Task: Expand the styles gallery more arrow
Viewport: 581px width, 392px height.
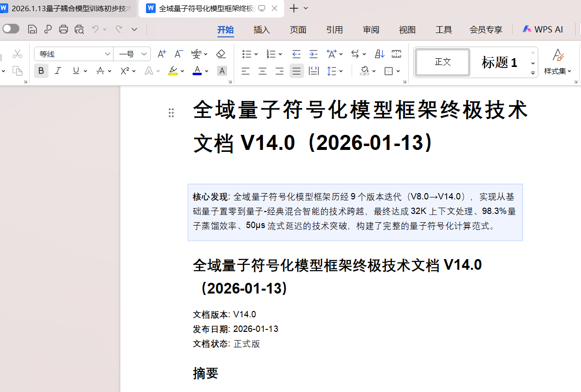Action: point(533,73)
